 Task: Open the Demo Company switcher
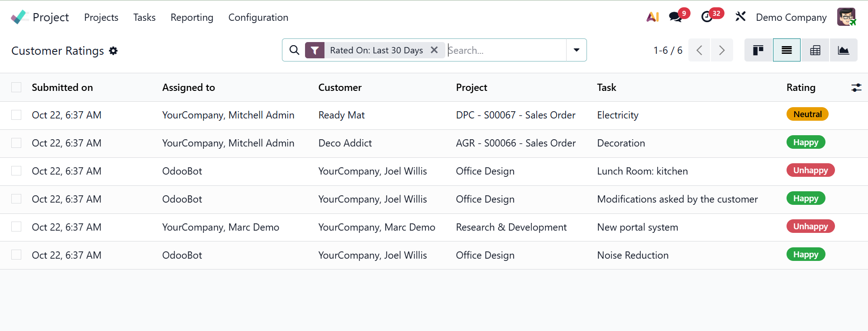point(791,17)
